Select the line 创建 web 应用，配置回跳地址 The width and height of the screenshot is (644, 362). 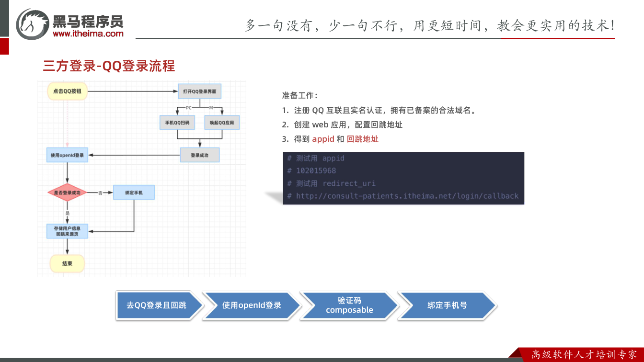pyautogui.click(x=342, y=124)
